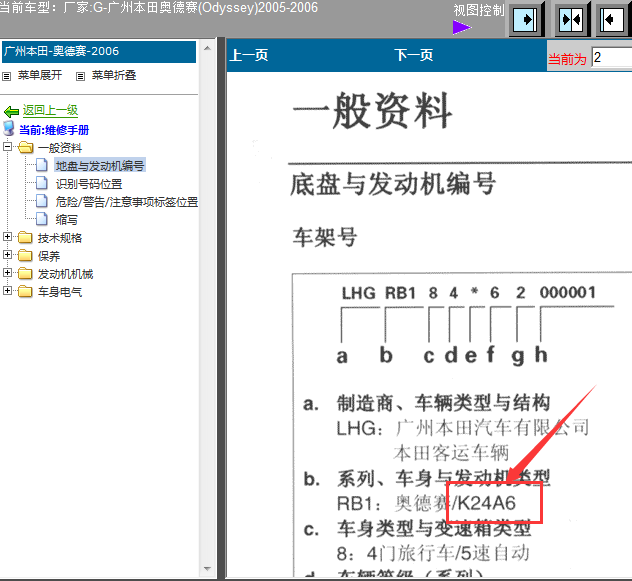Viewport: 632px width, 581px height.
Task: Select the 发动机机械 folder label
Action: click(x=65, y=274)
